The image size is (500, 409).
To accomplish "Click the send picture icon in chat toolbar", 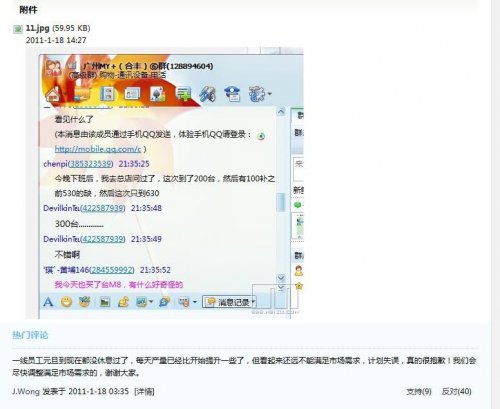I will (105, 302).
